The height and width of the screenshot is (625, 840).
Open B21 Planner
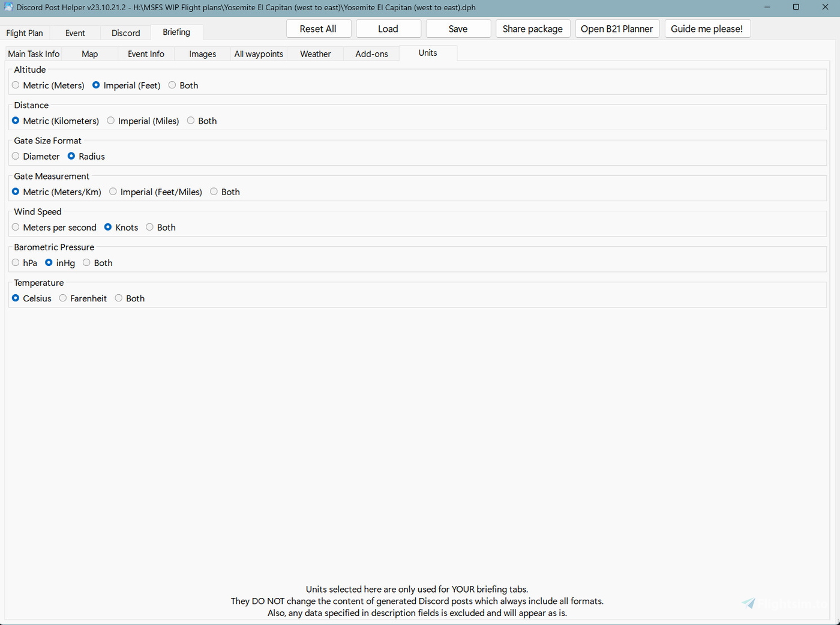click(x=617, y=28)
